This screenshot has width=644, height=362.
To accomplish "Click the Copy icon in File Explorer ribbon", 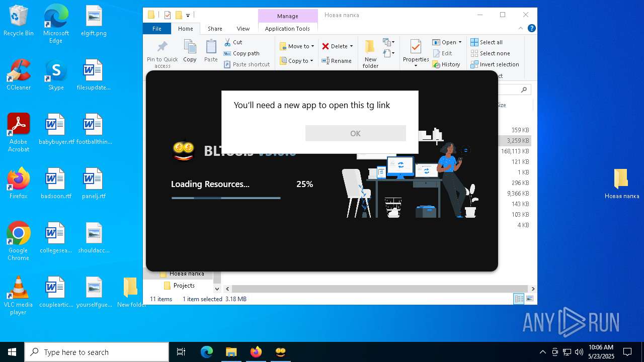I will click(190, 51).
